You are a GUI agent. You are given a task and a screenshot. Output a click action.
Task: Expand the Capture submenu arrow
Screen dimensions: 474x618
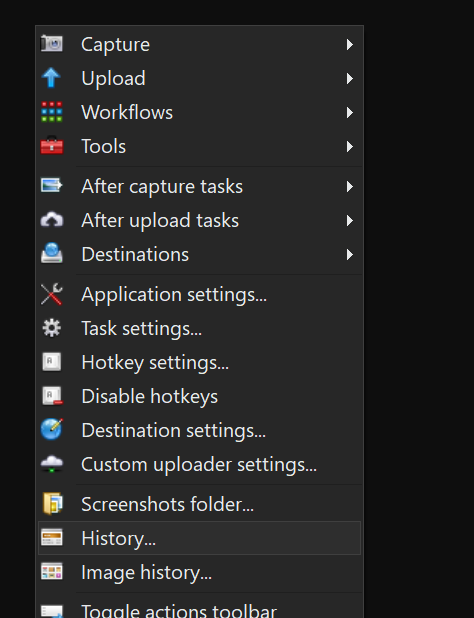[x=349, y=45]
